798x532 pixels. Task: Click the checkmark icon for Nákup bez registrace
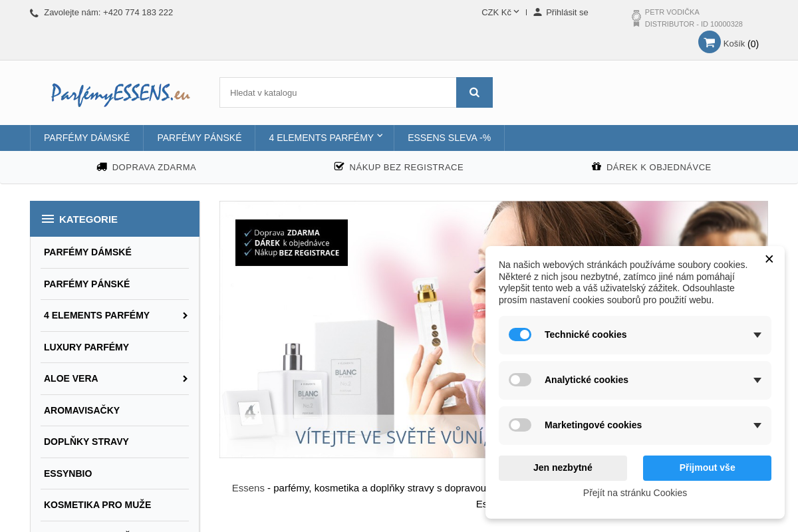click(339, 166)
